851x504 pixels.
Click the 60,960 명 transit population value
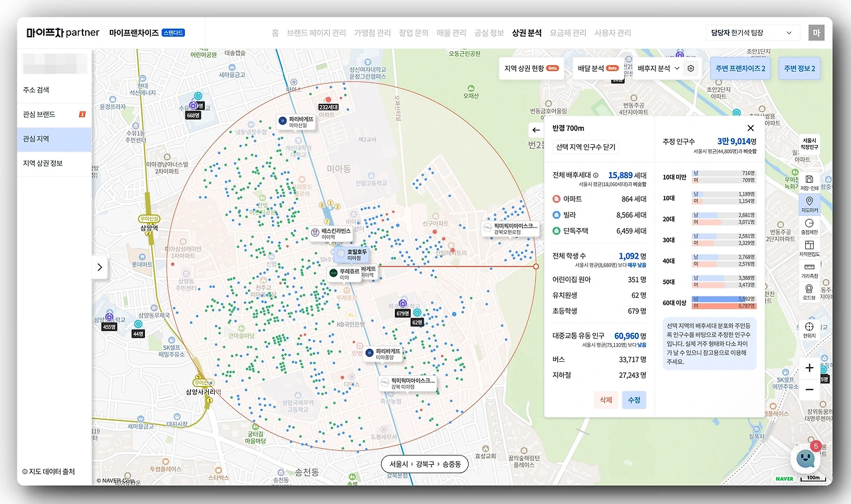coord(630,336)
